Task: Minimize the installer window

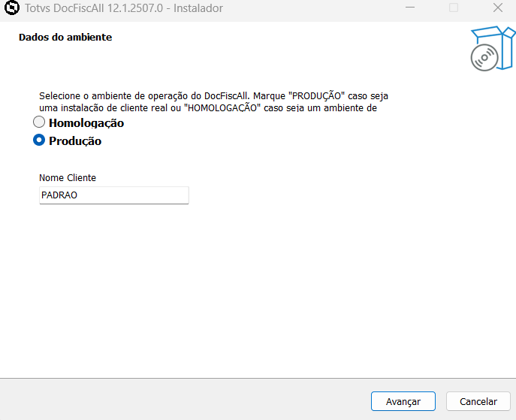Action: [410, 8]
